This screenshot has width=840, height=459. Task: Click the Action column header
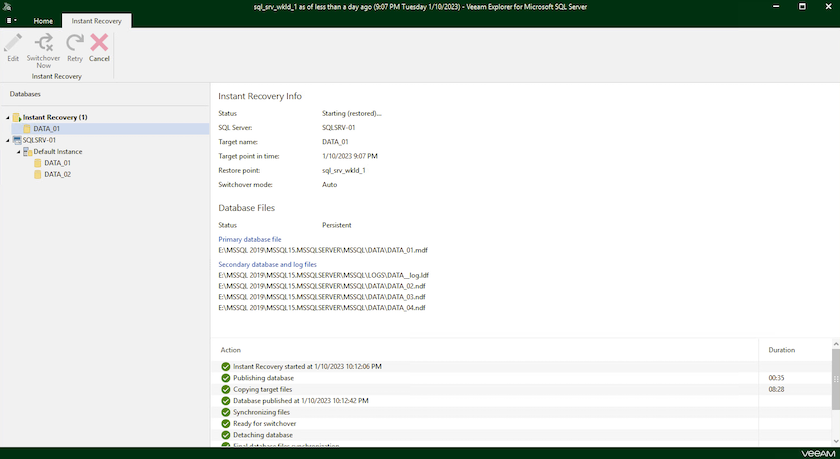[231, 350]
